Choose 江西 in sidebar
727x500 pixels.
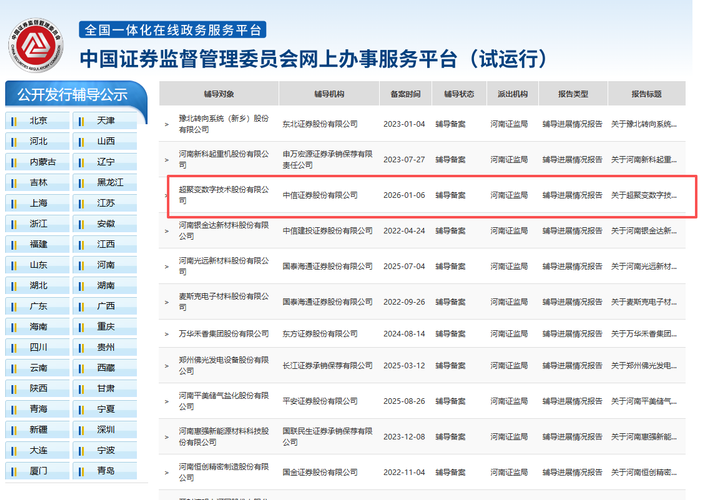coord(105,244)
